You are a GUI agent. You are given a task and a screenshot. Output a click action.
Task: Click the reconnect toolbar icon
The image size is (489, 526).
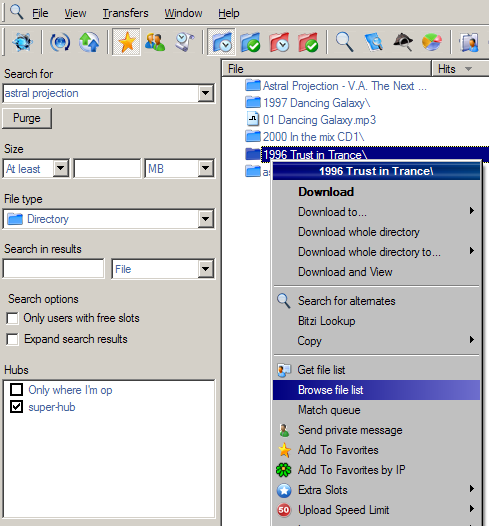(x=60, y=42)
